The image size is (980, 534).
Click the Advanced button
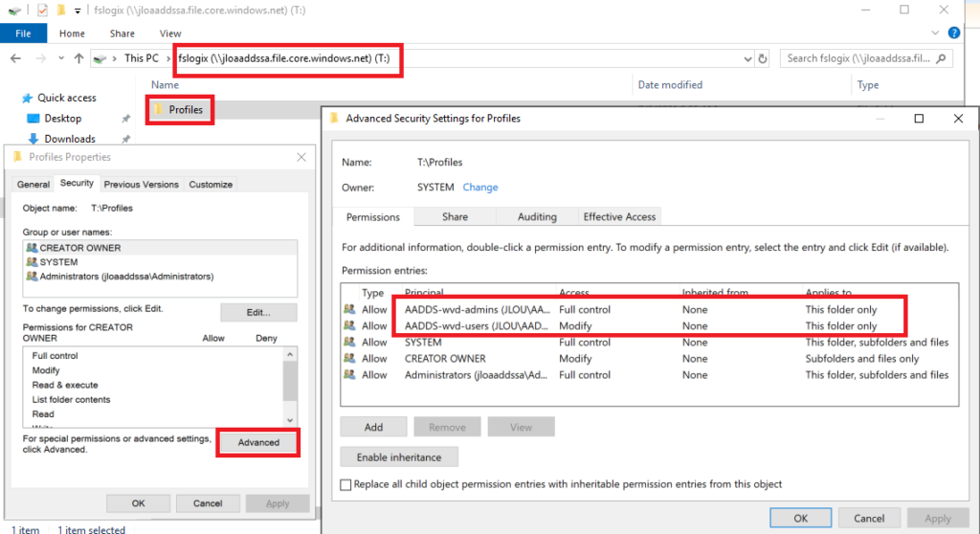(x=258, y=443)
